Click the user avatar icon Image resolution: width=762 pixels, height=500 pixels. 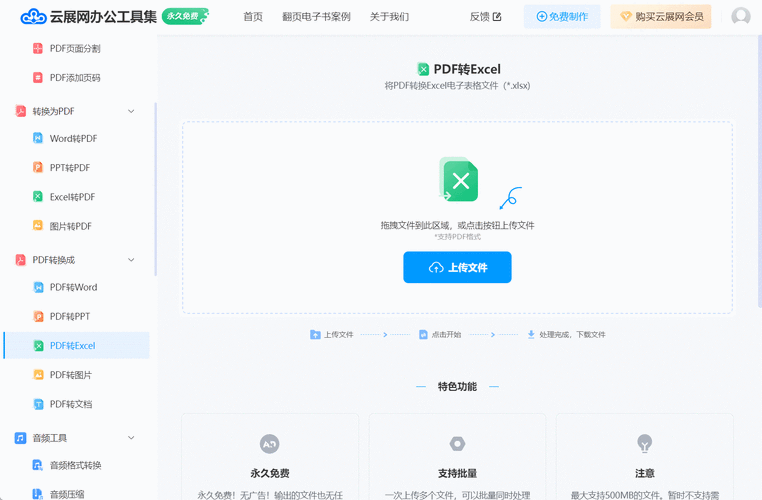click(741, 17)
